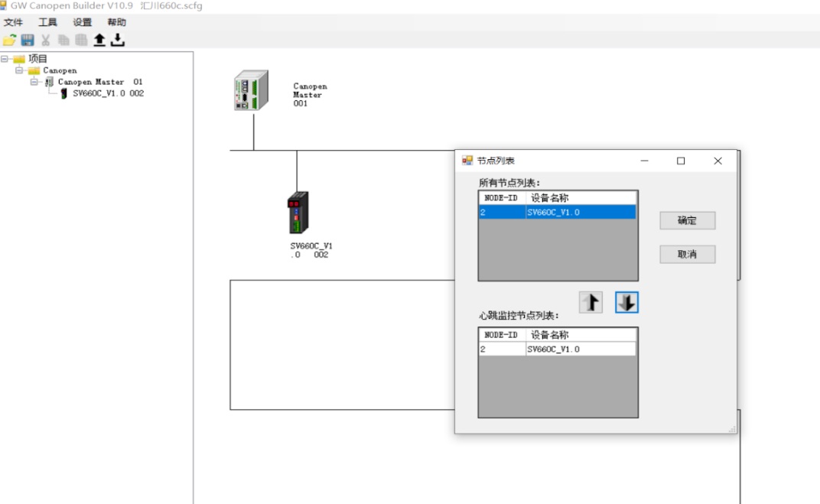The width and height of the screenshot is (820, 504).
Task: Select the SV660C slave device icon on canvas
Action: pyautogui.click(x=298, y=213)
